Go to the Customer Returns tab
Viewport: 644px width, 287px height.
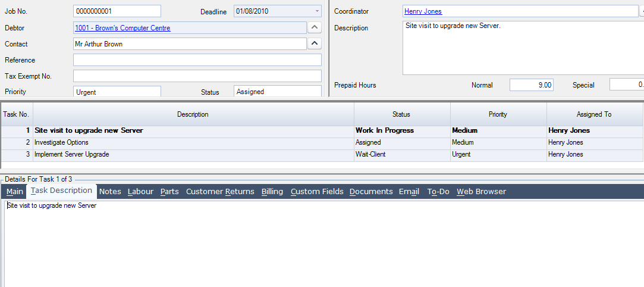pos(220,192)
